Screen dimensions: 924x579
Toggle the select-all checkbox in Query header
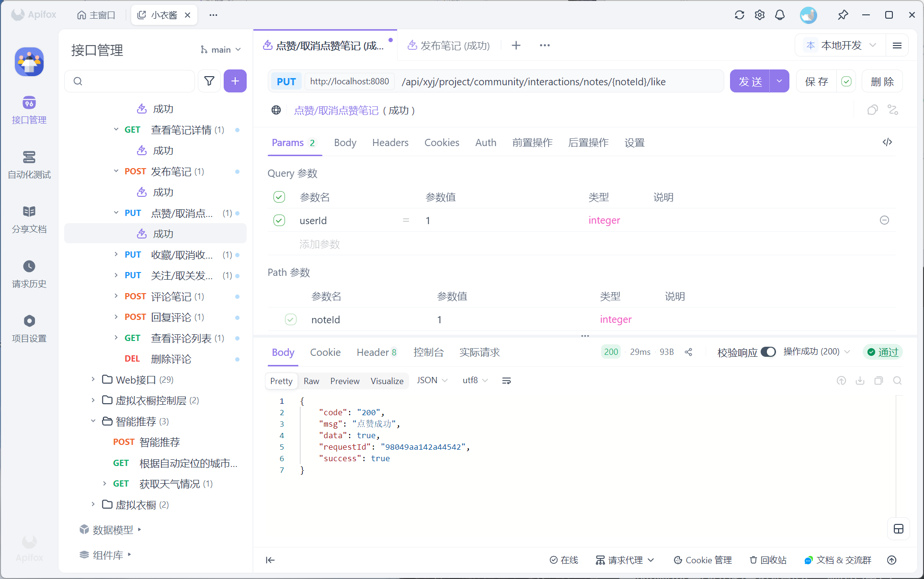pos(279,197)
